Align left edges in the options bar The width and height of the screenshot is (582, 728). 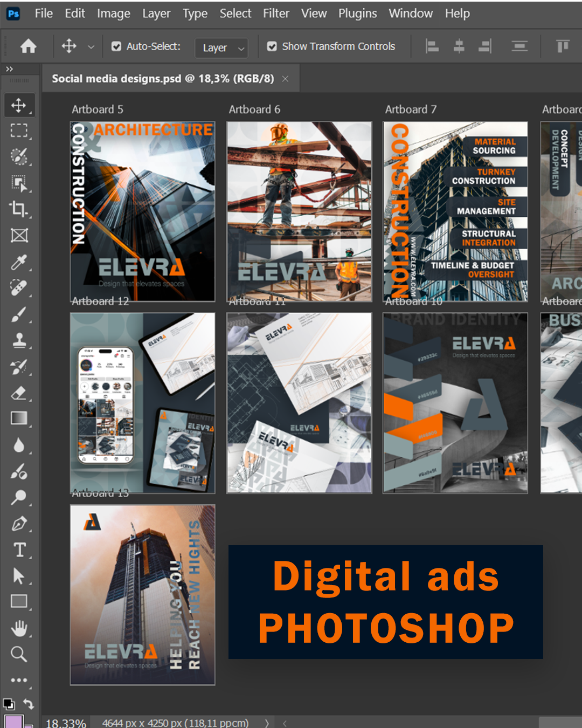432,46
